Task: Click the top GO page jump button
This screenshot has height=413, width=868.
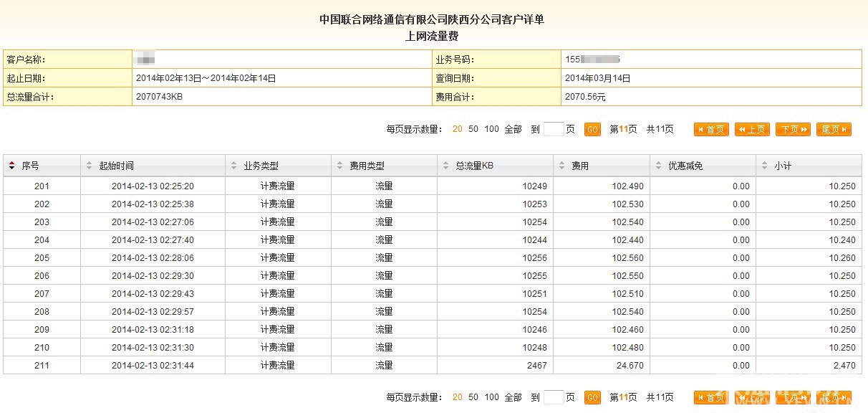Action: tap(592, 130)
